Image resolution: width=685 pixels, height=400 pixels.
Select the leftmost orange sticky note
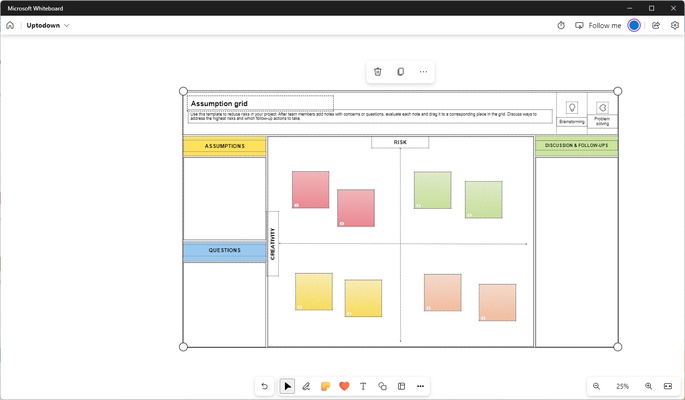click(443, 293)
